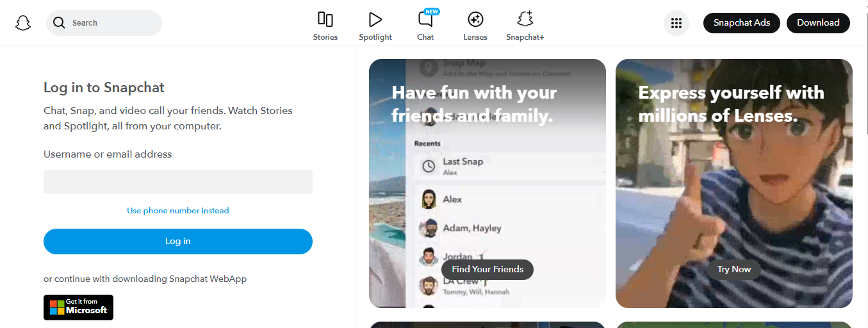Open the Spotlight play icon
Image resolution: width=868 pixels, height=328 pixels.
pyautogui.click(x=375, y=19)
